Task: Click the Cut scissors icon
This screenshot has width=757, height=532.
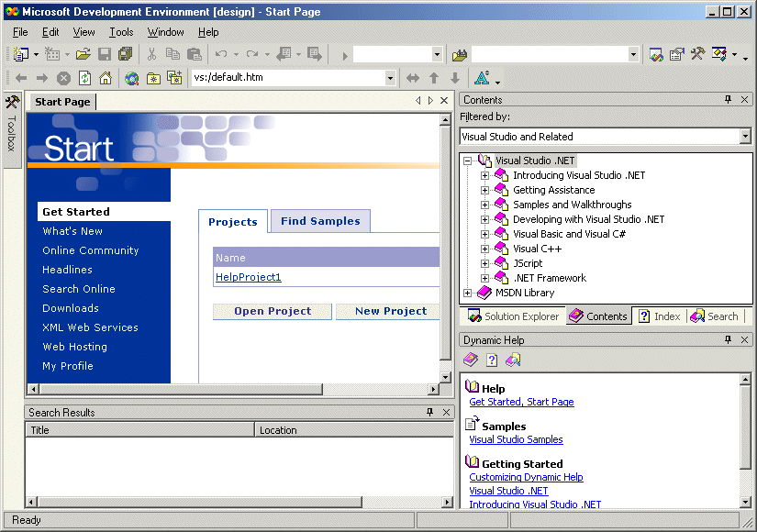Action: [x=151, y=54]
